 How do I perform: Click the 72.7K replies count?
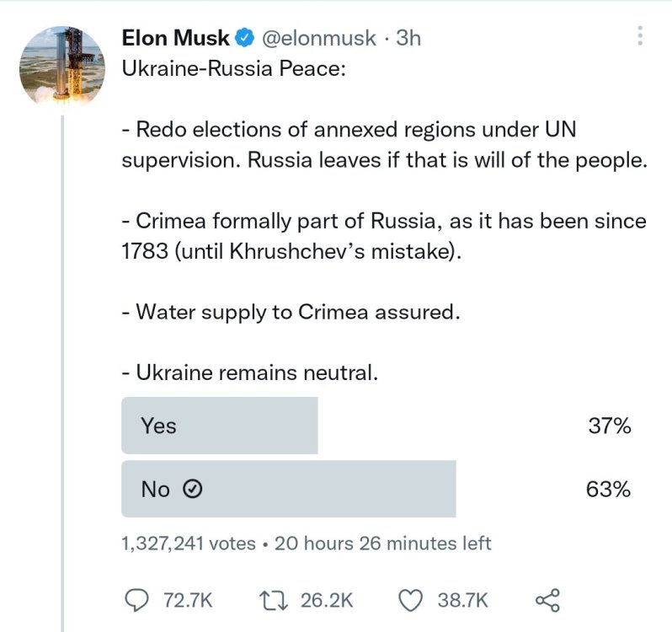coord(186,600)
